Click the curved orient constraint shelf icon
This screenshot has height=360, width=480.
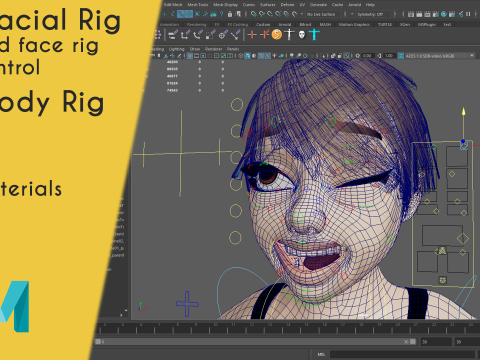(198, 35)
